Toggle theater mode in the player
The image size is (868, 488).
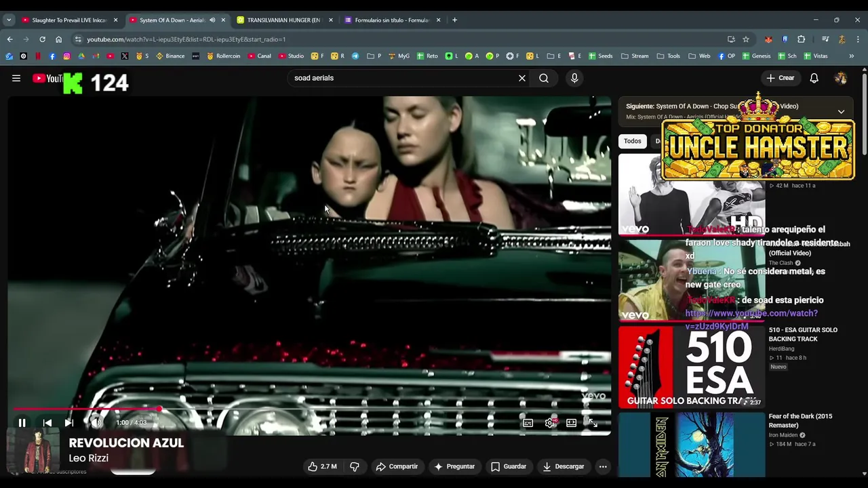coord(572,423)
